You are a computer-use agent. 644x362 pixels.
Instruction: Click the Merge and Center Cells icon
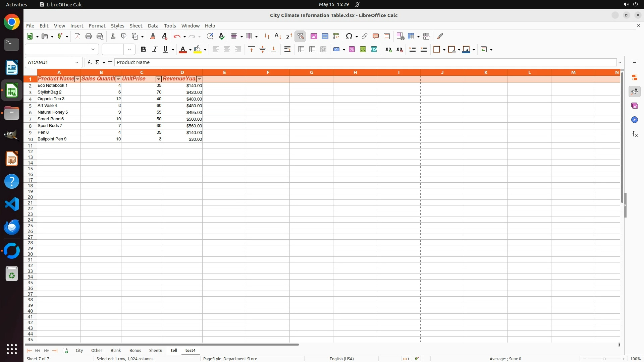(x=301, y=50)
